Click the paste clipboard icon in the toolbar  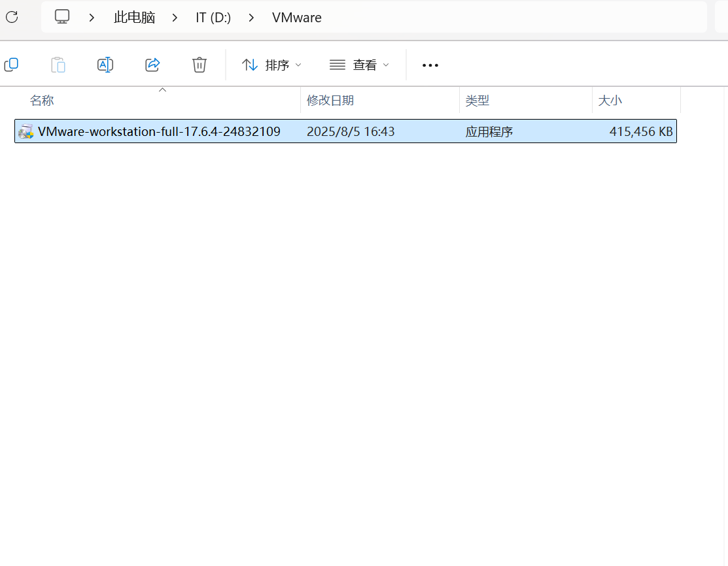pyautogui.click(x=58, y=65)
